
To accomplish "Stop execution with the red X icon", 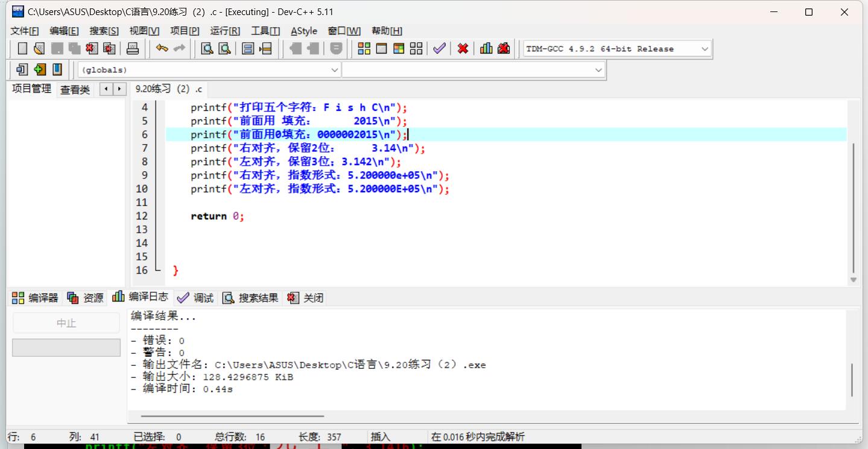I will coord(463,49).
